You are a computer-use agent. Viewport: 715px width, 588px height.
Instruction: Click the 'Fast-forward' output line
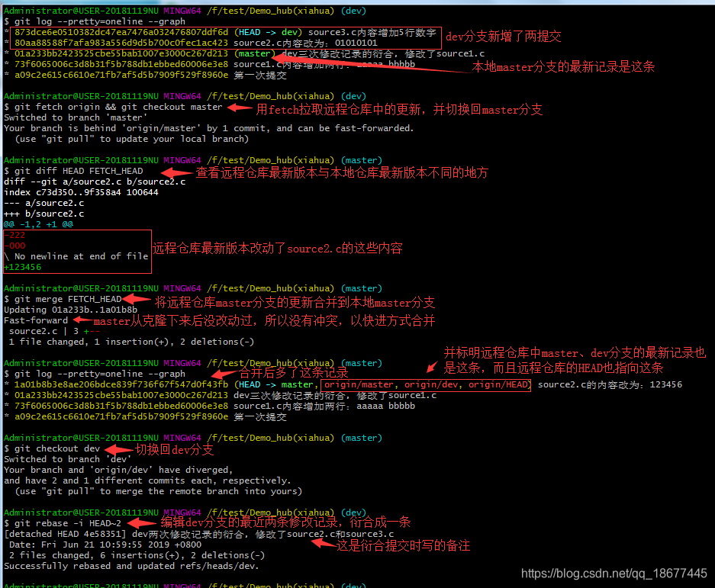pyautogui.click(x=36, y=320)
